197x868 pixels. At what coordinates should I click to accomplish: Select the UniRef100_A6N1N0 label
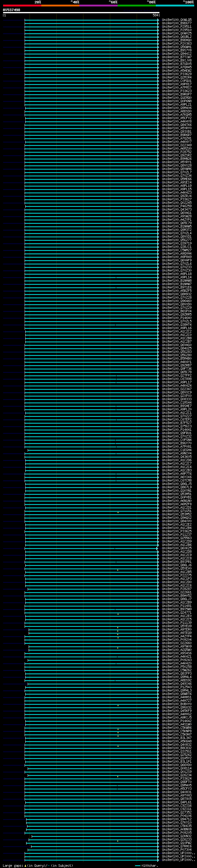[x=177, y=501]
